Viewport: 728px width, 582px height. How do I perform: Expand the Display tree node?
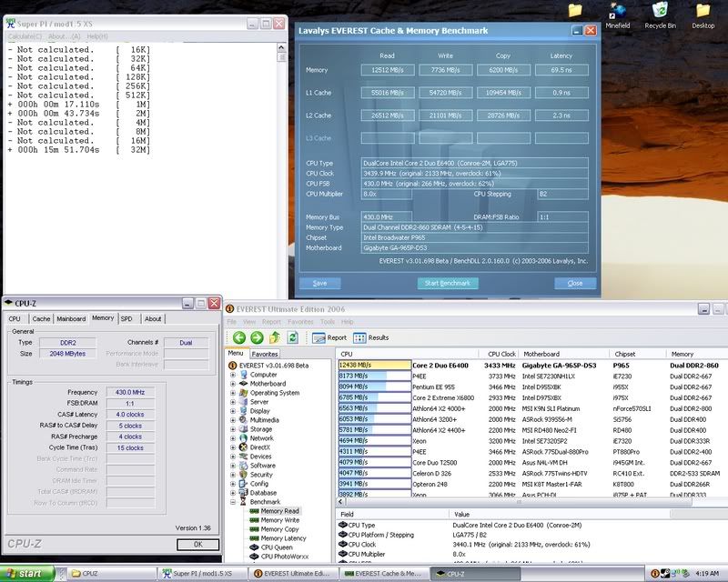pyautogui.click(x=233, y=411)
